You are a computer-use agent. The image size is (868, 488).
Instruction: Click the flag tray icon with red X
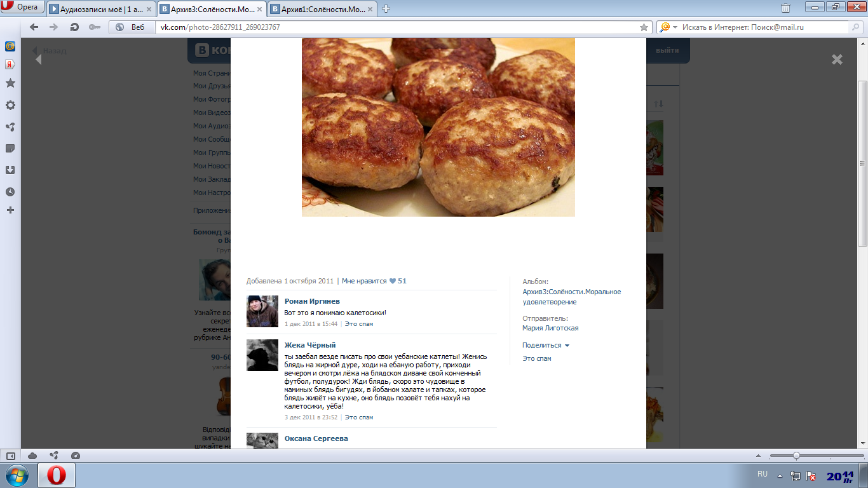(811, 475)
